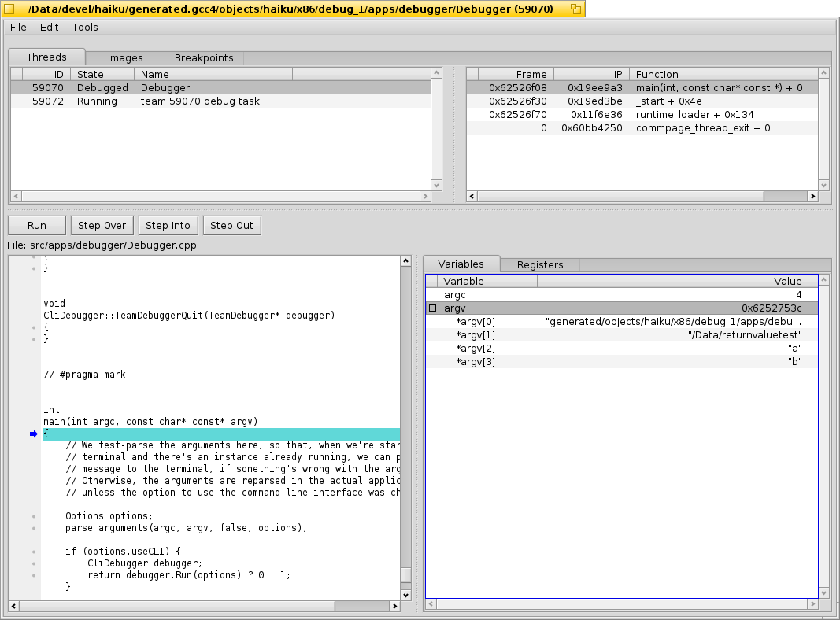Click the Name column header in threads list
The width and height of the screenshot is (840, 620).
pyautogui.click(x=213, y=74)
